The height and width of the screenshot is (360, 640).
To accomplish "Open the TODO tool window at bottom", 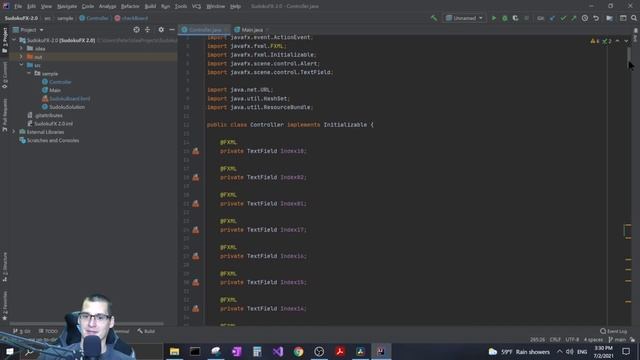I will (48, 331).
